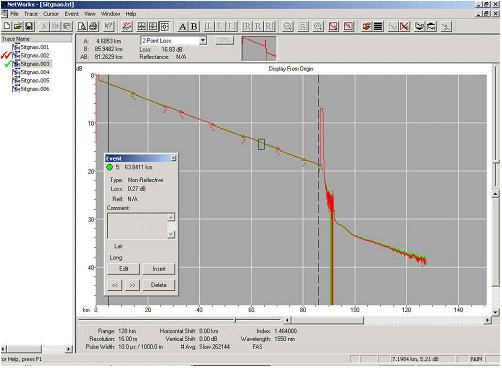This screenshot has height=368, width=502.
Task: Open the 2 Point Loss dropdown
Action: click(203, 41)
